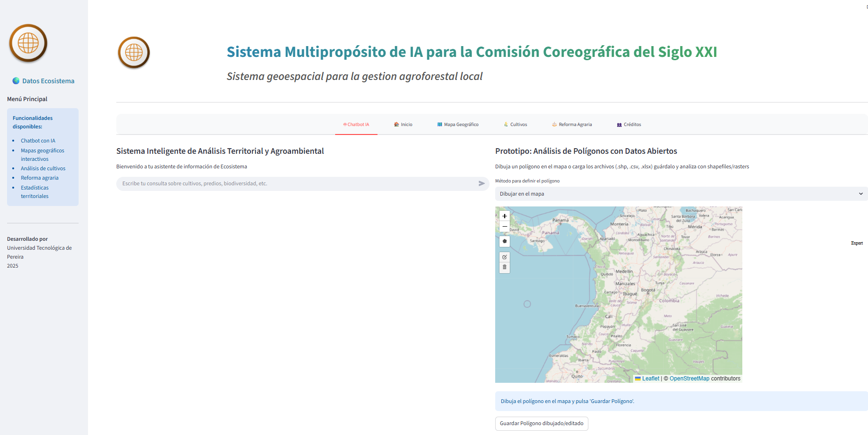
Task: Open the Cultivos tab
Action: 515,124
